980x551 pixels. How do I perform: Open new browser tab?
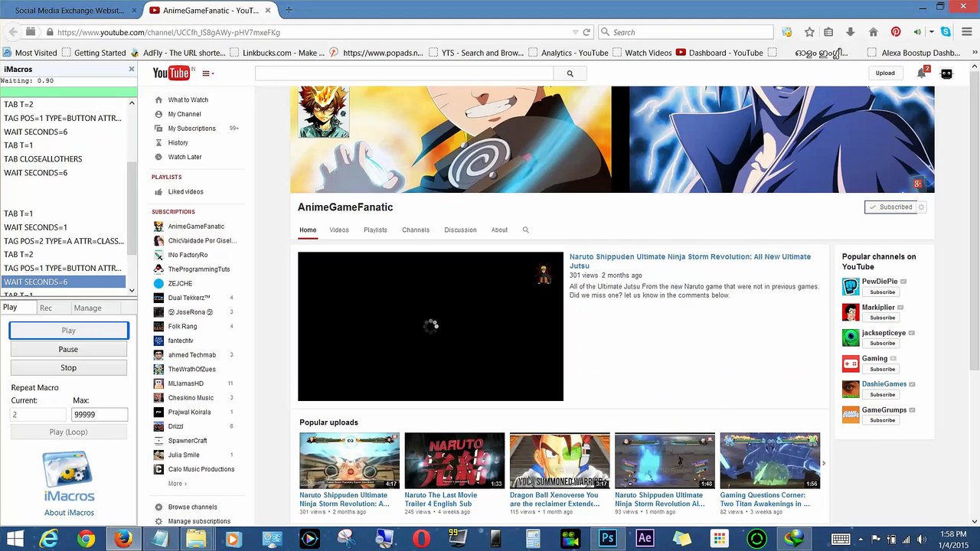(x=289, y=10)
